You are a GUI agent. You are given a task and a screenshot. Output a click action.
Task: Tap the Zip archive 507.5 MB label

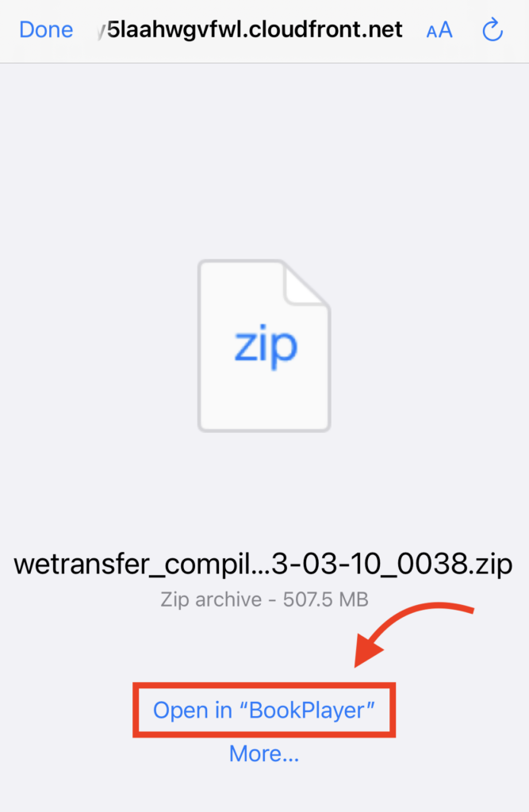264,599
